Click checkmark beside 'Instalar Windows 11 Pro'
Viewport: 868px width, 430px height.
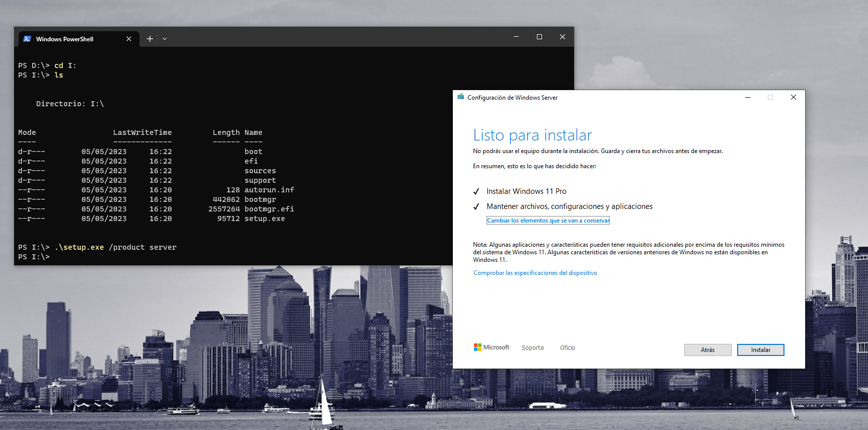click(476, 191)
